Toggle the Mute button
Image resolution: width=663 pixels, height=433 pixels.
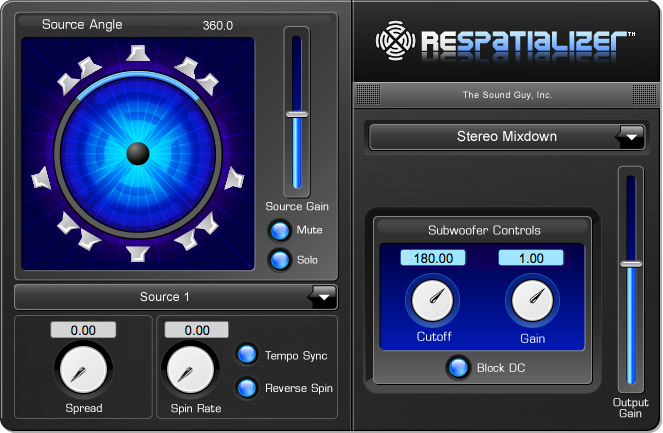coord(279,231)
